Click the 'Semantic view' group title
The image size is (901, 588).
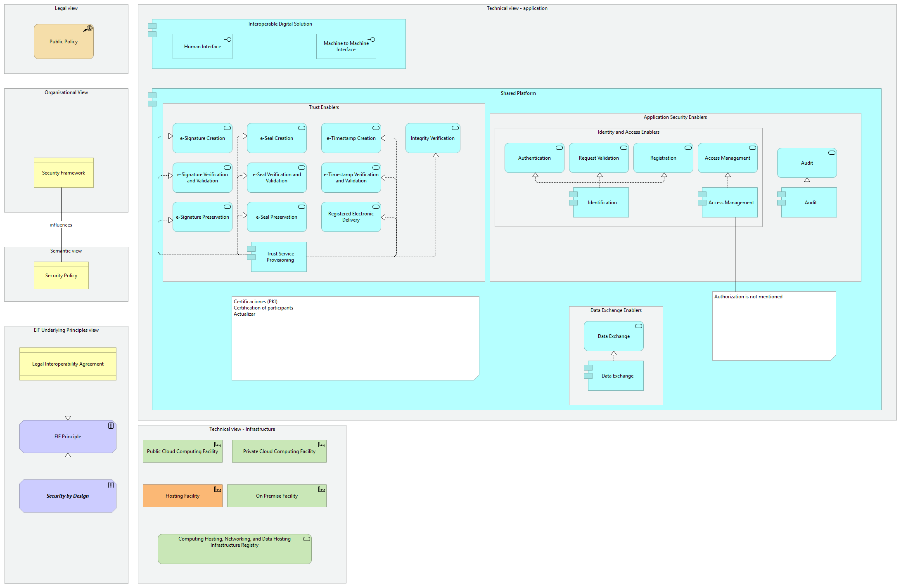pos(66,251)
